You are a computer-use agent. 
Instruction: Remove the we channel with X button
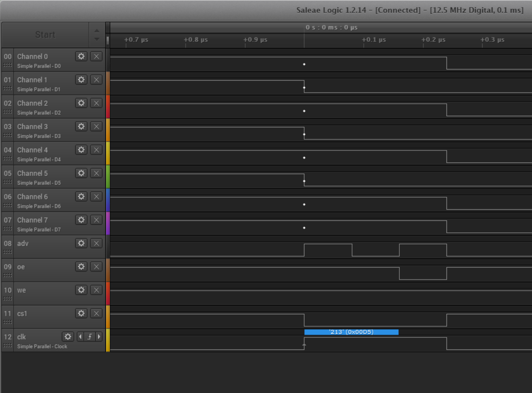click(x=96, y=290)
